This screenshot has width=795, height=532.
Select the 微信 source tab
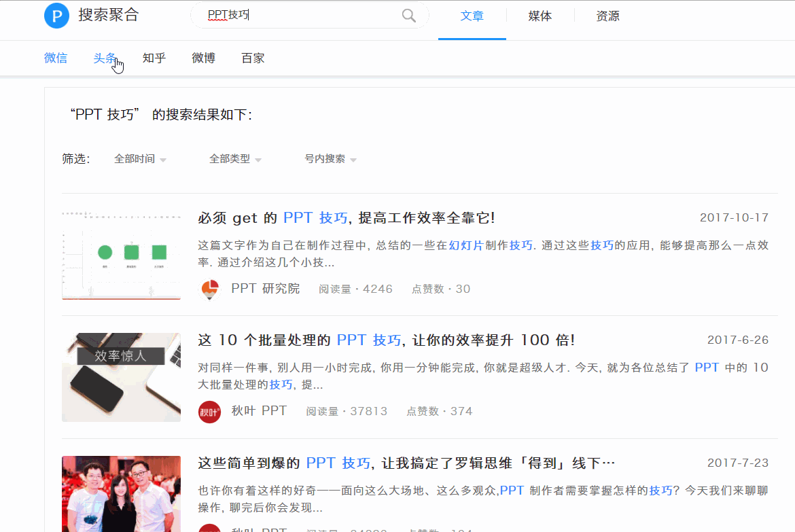click(x=56, y=58)
